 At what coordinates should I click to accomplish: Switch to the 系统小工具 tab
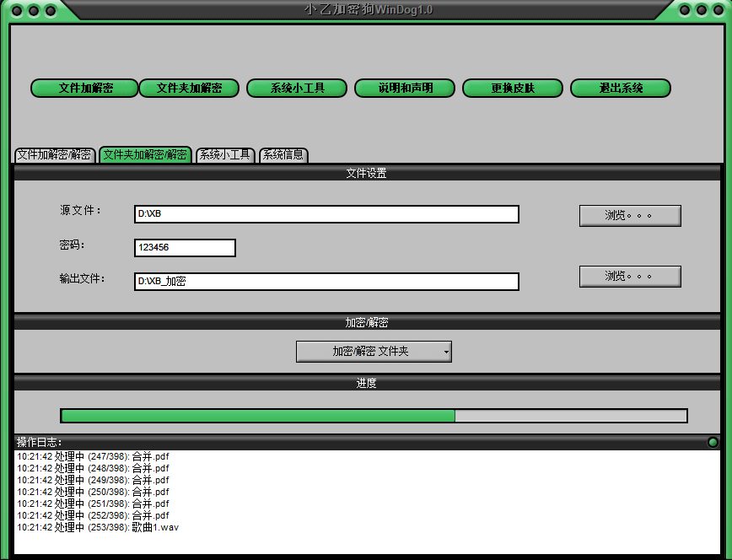tap(225, 154)
